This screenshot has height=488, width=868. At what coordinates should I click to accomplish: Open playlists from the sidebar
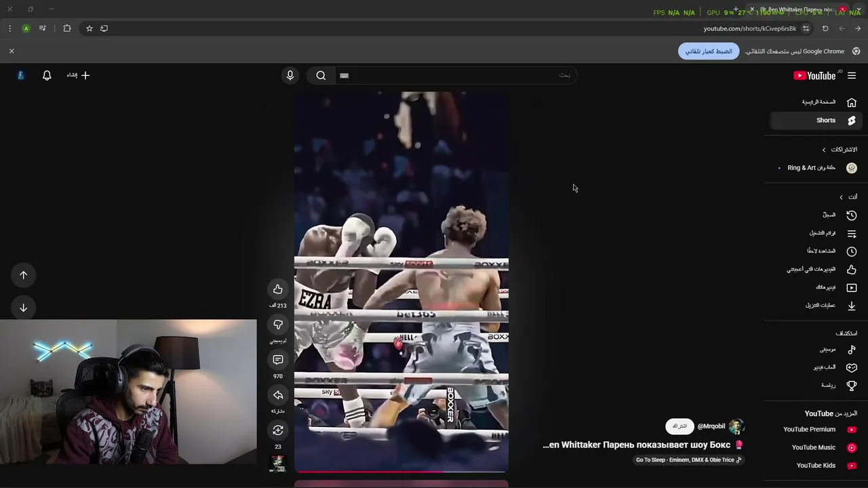pyautogui.click(x=816, y=233)
